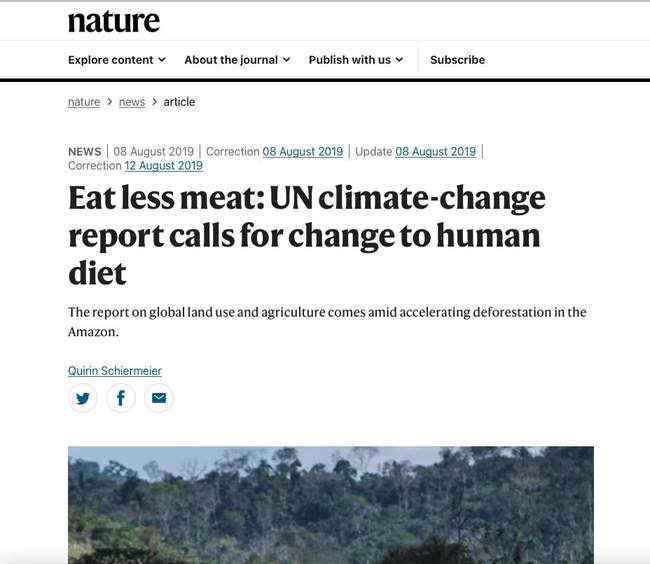650x564 pixels.
Task: Go to nature breadcrumb link
Action: click(x=84, y=102)
